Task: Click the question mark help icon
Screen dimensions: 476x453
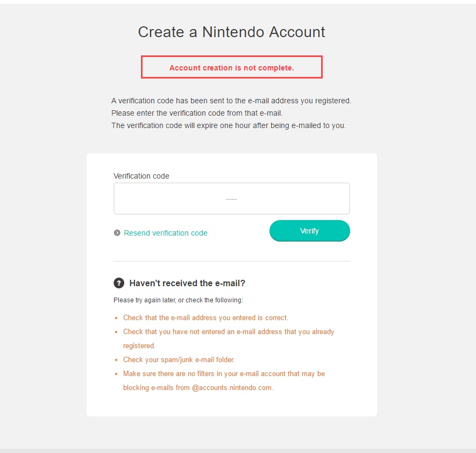Action: click(119, 283)
